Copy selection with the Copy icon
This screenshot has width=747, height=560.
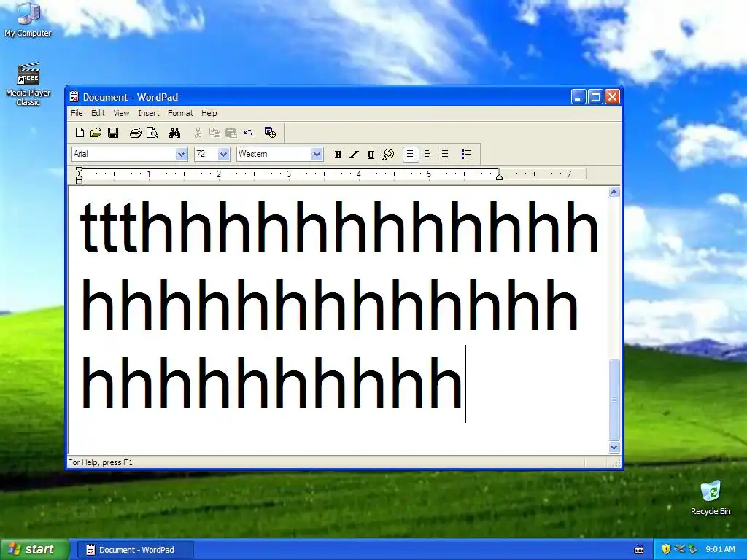(215, 133)
